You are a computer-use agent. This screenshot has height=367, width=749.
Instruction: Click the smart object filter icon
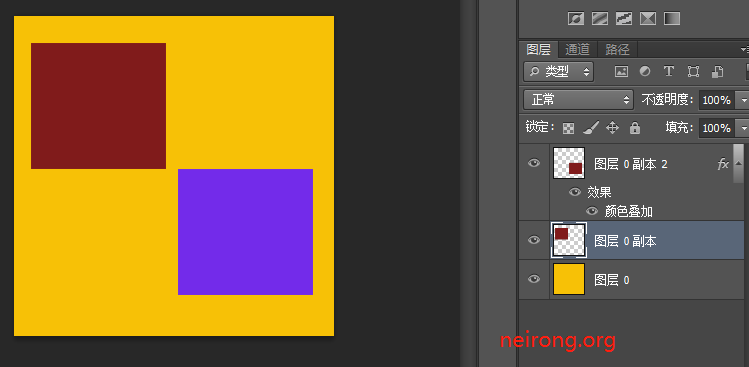pos(717,72)
